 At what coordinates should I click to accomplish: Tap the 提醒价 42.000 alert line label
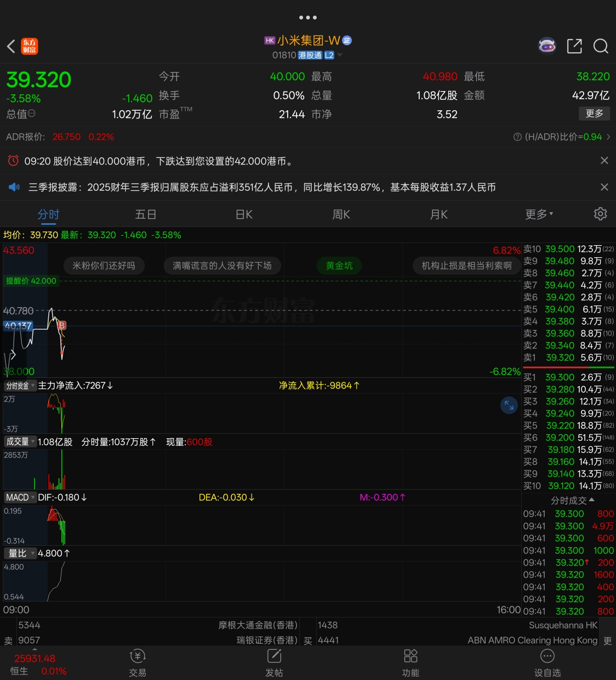pos(31,281)
